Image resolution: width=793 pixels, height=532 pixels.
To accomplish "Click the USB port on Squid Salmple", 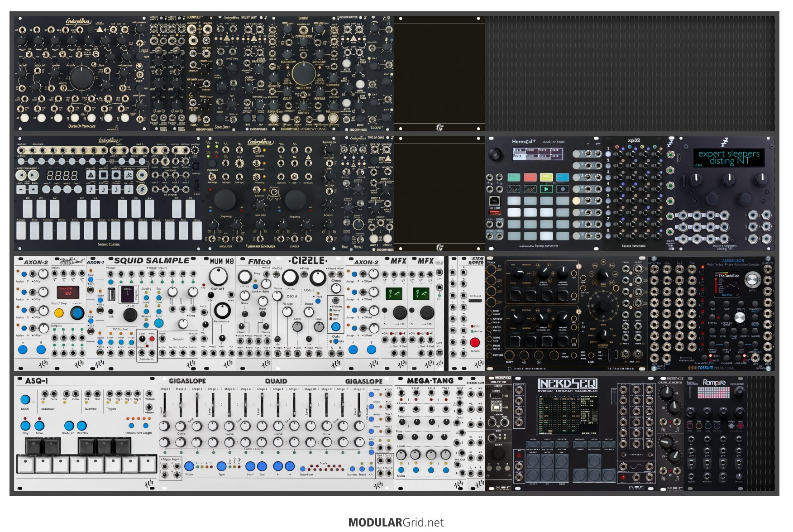I will tap(112, 295).
